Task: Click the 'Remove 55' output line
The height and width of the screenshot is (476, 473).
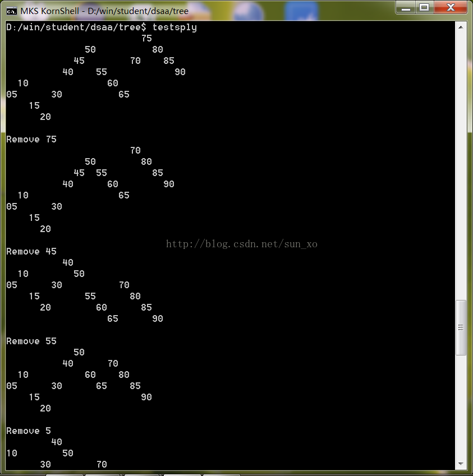Action: click(31, 341)
